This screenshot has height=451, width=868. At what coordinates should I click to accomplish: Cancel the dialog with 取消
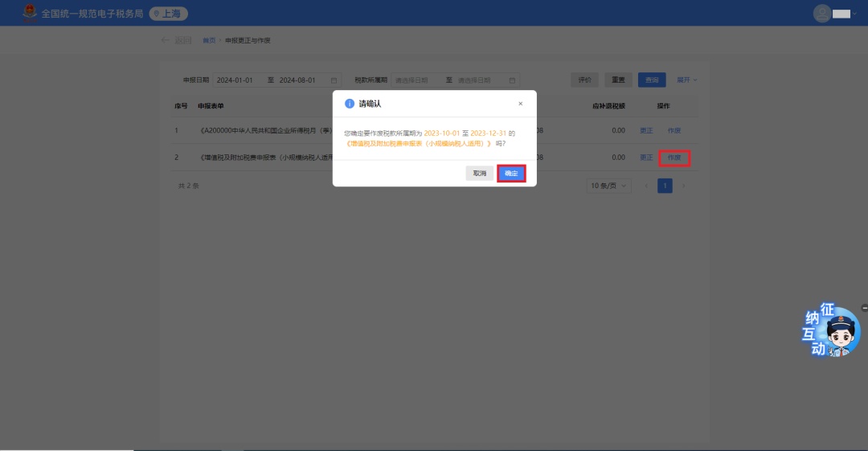[x=479, y=174]
